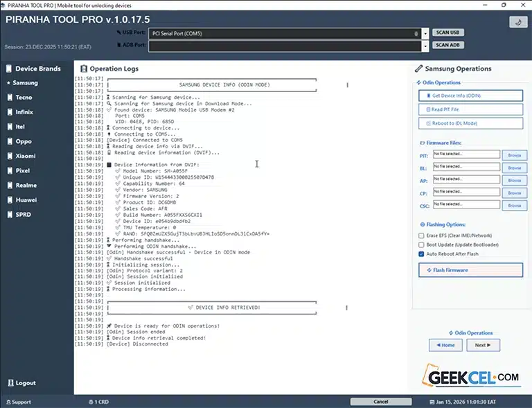The image size is (532, 408).
Task: Enable Erase EFS (Clear IMEI/Network) checkbox
Action: tap(421, 236)
